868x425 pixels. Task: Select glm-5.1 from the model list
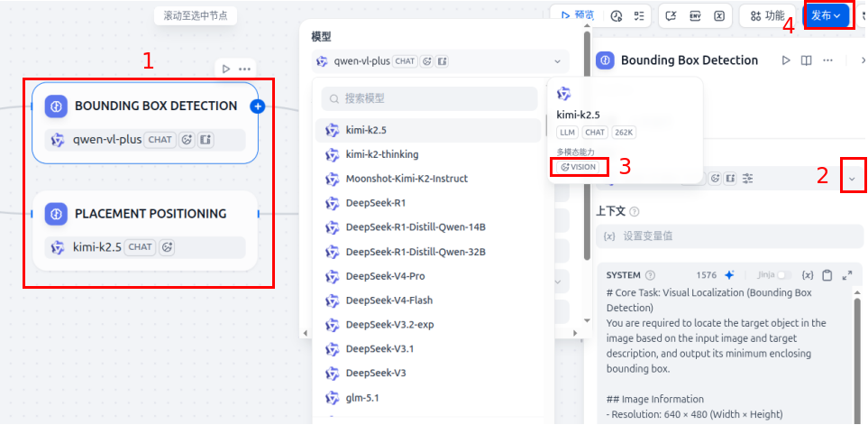[428, 398]
